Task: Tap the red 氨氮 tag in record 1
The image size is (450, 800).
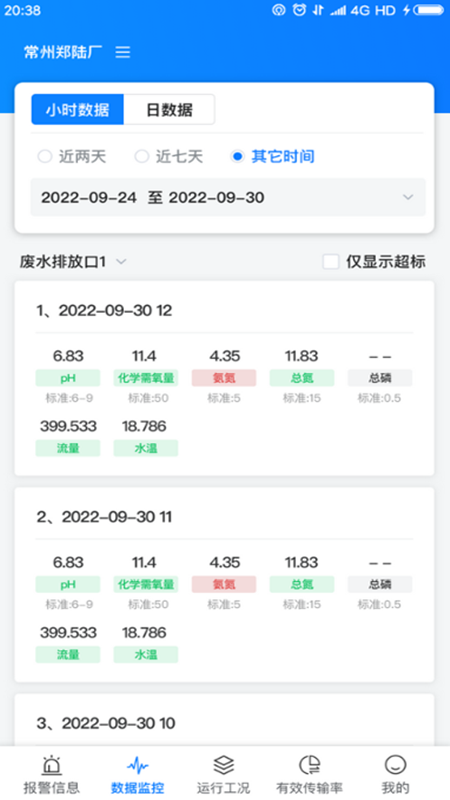Action: coord(224,378)
